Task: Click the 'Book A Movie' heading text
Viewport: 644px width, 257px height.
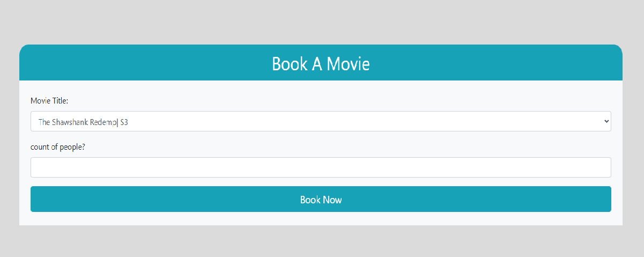Action: tap(321, 63)
